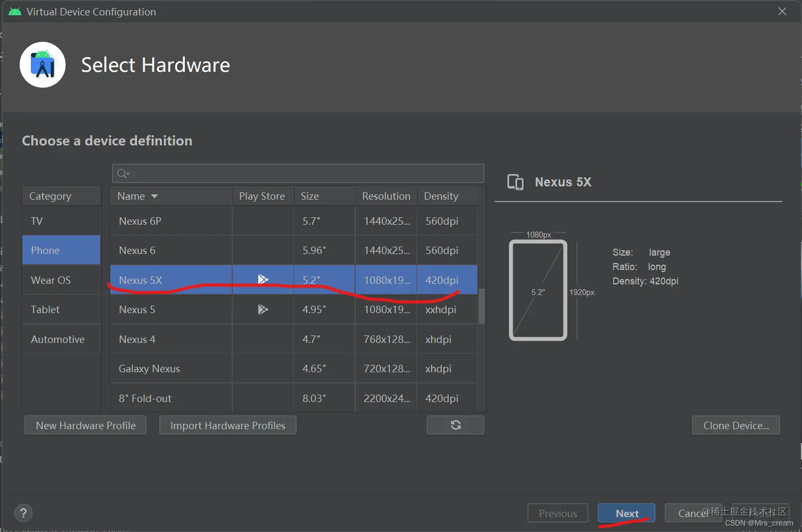Screen dimensions: 802x532
Task: Click the Category column header
Action: (x=61, y=196)
